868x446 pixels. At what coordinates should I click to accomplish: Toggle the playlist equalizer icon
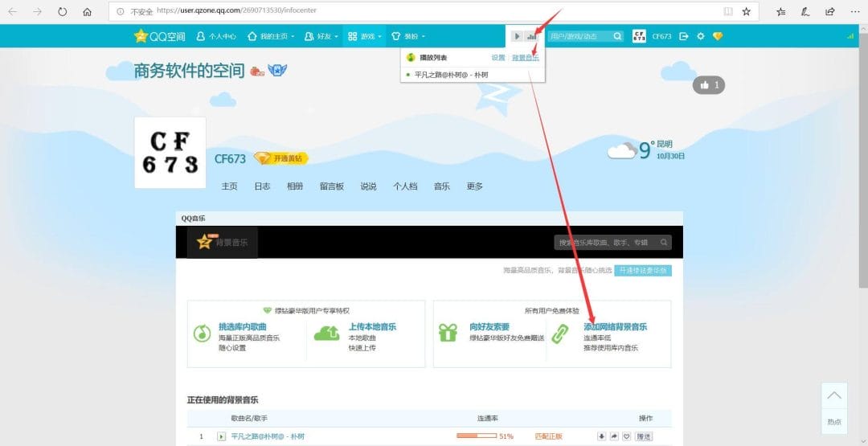coord(531,36)
